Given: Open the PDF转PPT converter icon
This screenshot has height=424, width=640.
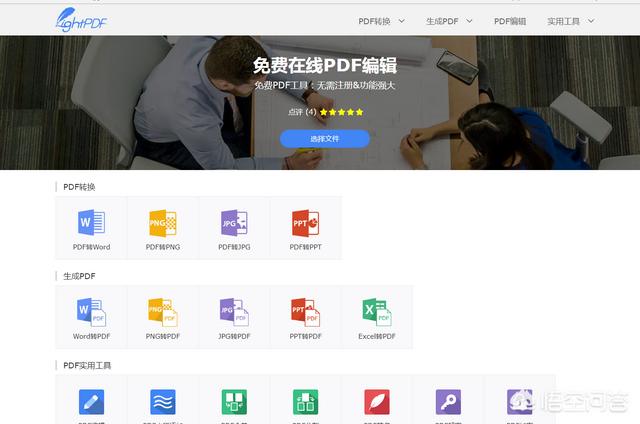Looking at the screenshot, I should click(305, 222).
